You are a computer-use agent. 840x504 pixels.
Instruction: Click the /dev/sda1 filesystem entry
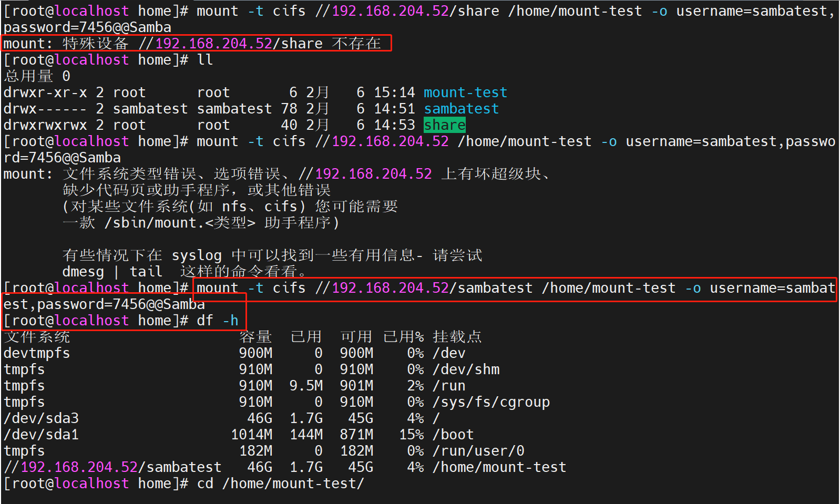point(41,435)
